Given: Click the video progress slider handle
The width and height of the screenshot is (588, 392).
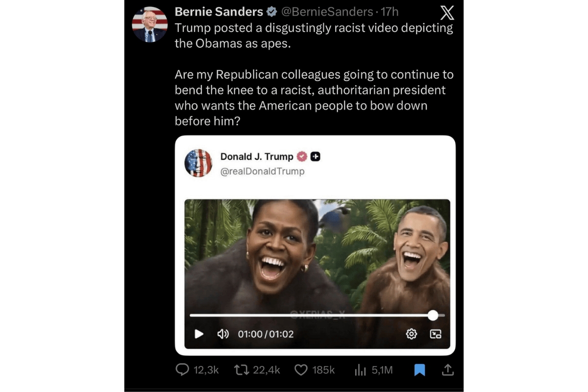Looking at the screenshot, I should [433, 315].
